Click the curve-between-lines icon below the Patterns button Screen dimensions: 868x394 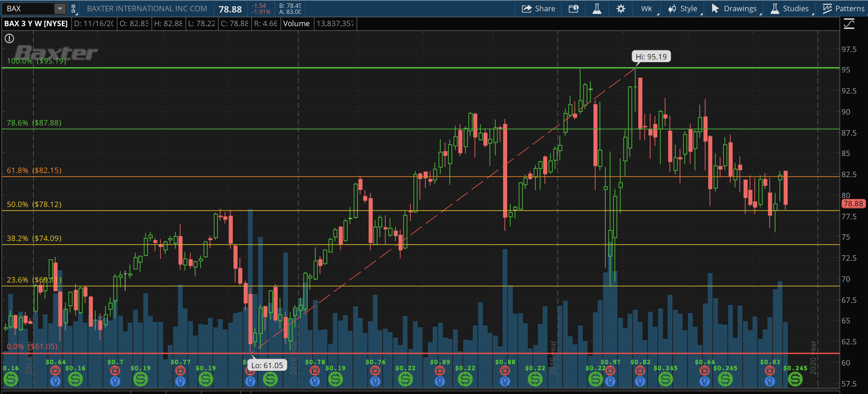coord(849,24)
